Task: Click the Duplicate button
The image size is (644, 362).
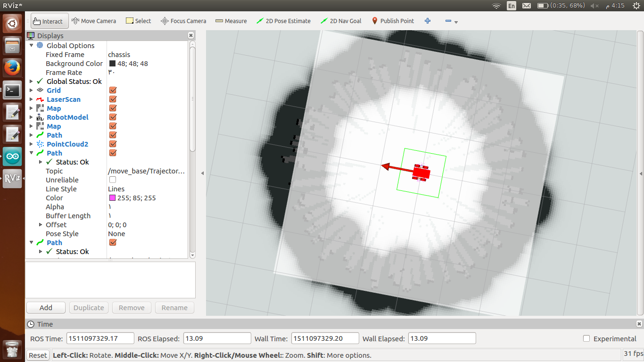Action: [89, 307]
